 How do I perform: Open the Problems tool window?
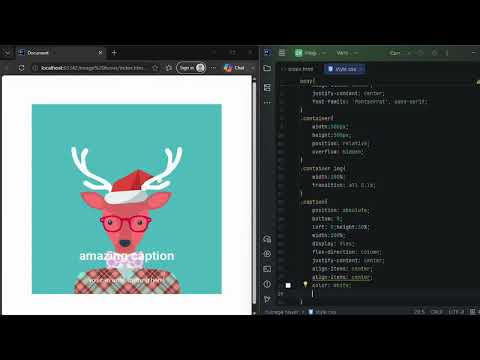tap(267, 284)
